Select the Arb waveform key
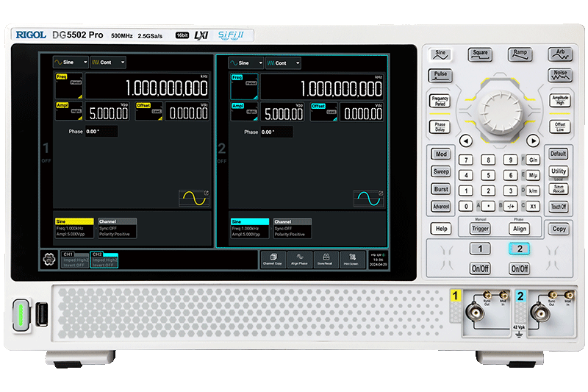 [560, 54]
